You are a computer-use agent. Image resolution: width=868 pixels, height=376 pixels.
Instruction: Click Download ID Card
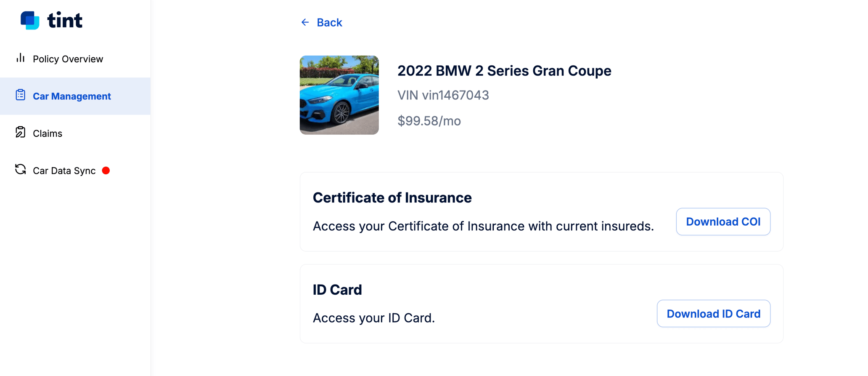(x=713, y=313)
